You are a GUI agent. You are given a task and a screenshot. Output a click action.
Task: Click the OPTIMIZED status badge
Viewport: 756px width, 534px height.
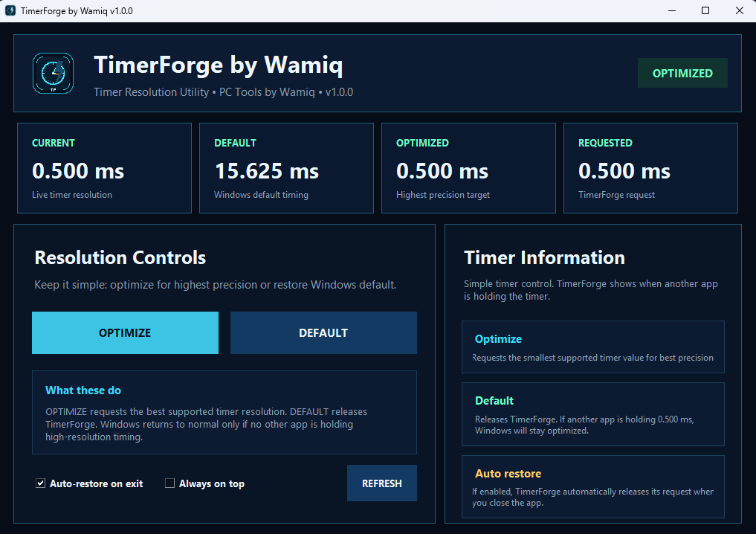pos(682,74)
